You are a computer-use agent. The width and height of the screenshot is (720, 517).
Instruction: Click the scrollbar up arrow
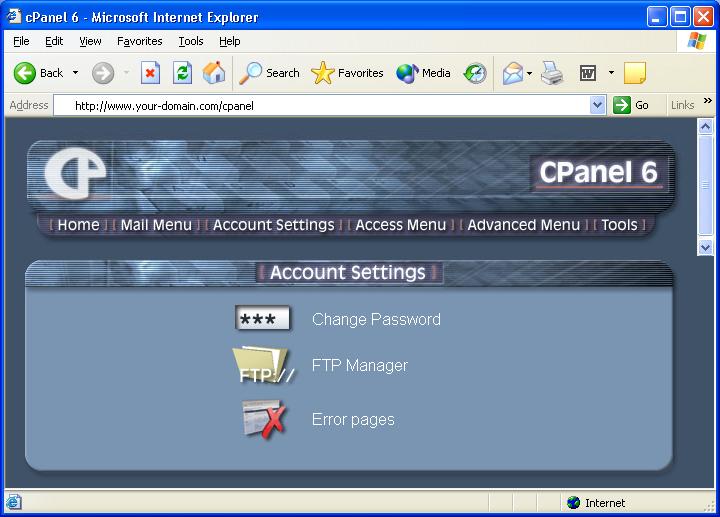tap(705, 126)
